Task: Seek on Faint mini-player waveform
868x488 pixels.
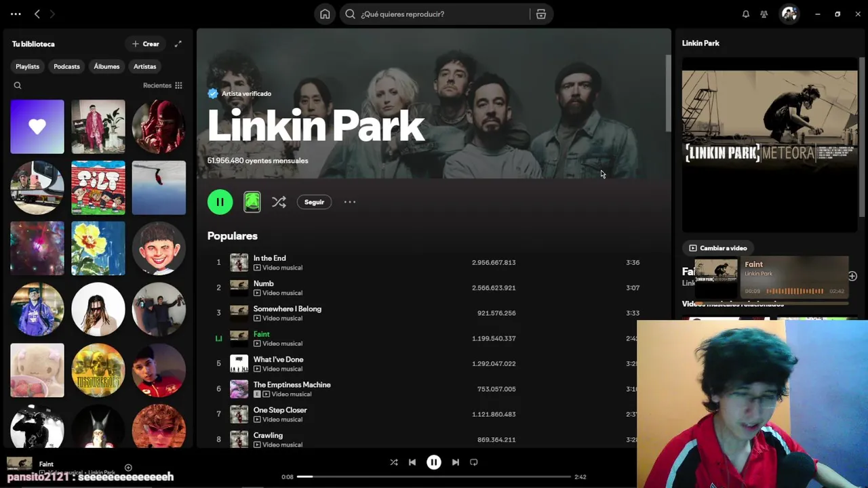Action: coord(795,291)
